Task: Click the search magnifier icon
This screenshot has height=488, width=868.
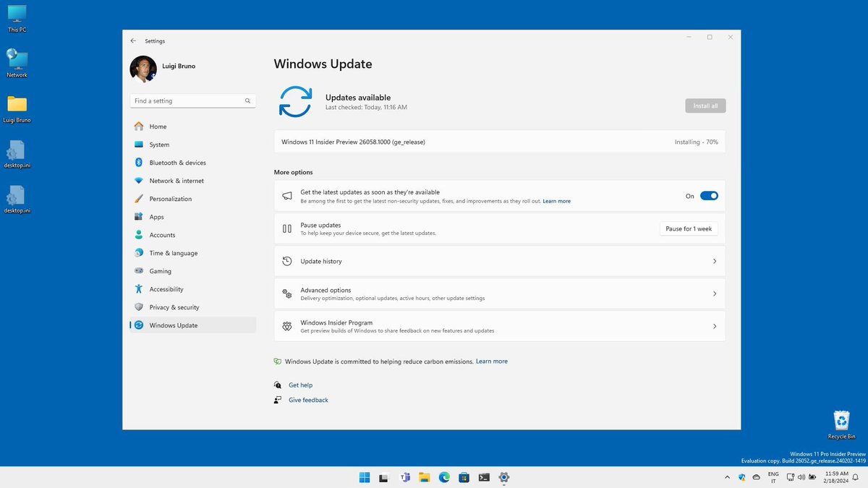Action: pos(247,101)
